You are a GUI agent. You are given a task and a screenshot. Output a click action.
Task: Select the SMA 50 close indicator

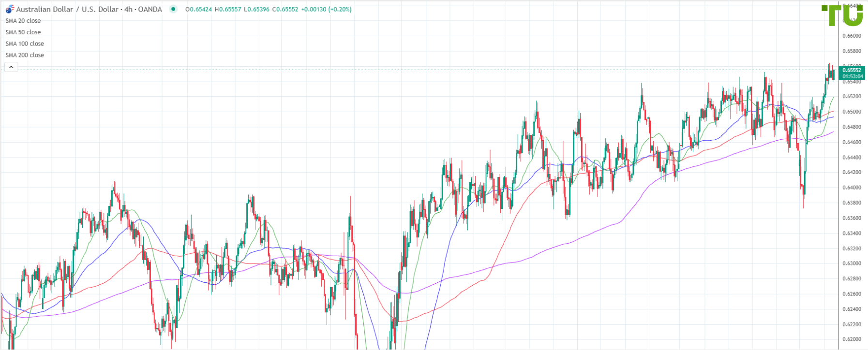pyautogui.click(x=23, y=32)
